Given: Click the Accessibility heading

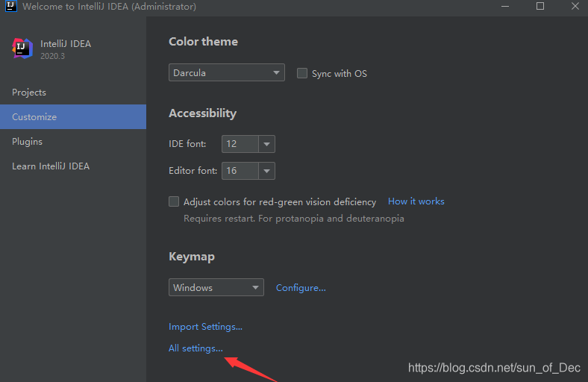Looking at the screenshot, I should [202, 113].
